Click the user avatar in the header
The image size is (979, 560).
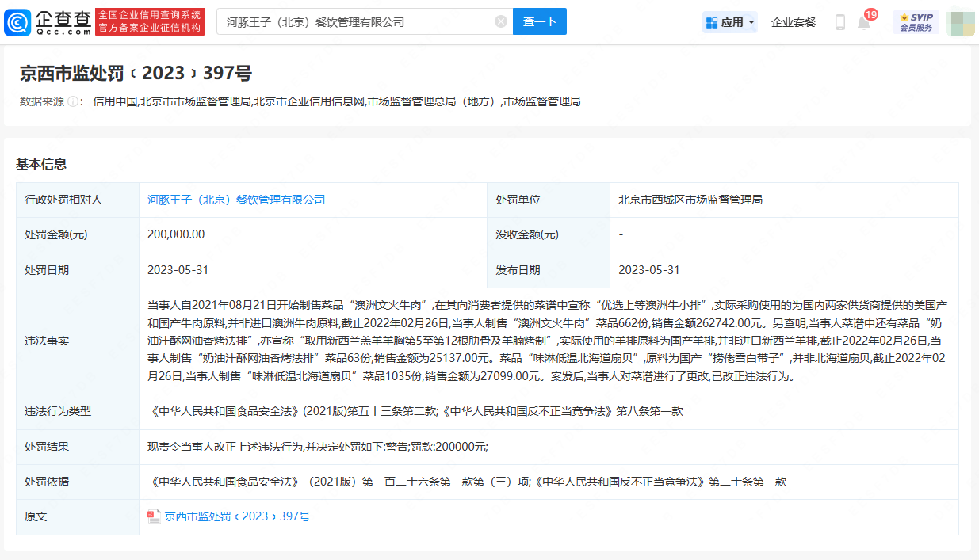pyautogui.click(x=960, y=22)
